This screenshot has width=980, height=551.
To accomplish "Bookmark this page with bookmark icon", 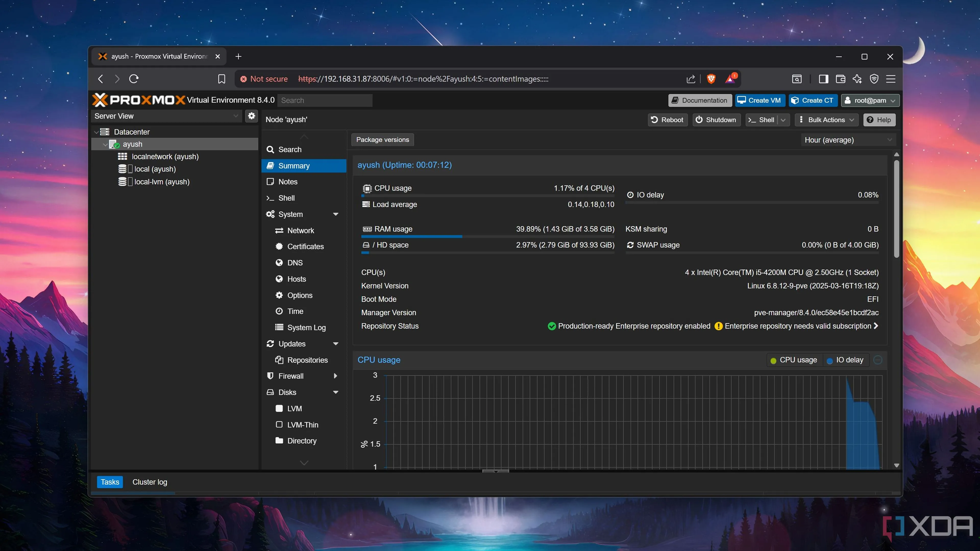I will click(222, 79).
